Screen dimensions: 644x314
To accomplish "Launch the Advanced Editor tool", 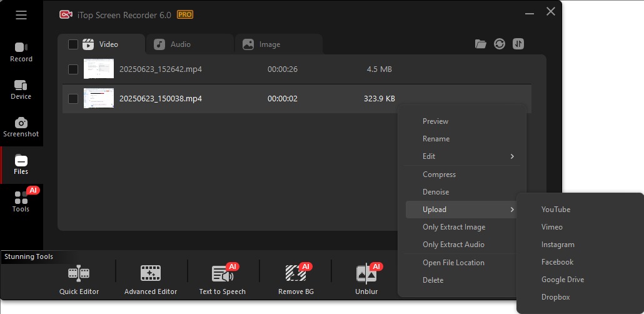I will tap(151, 280).
